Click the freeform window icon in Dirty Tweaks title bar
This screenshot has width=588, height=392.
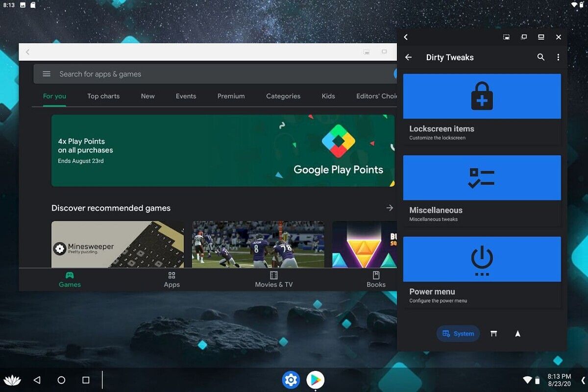(523, 37)
